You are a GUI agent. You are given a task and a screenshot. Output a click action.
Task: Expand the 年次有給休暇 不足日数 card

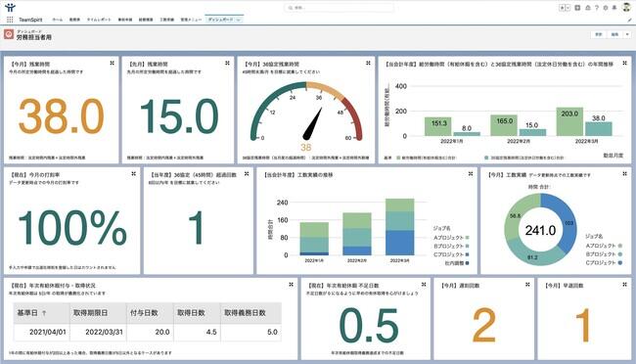tap(424, 285)
